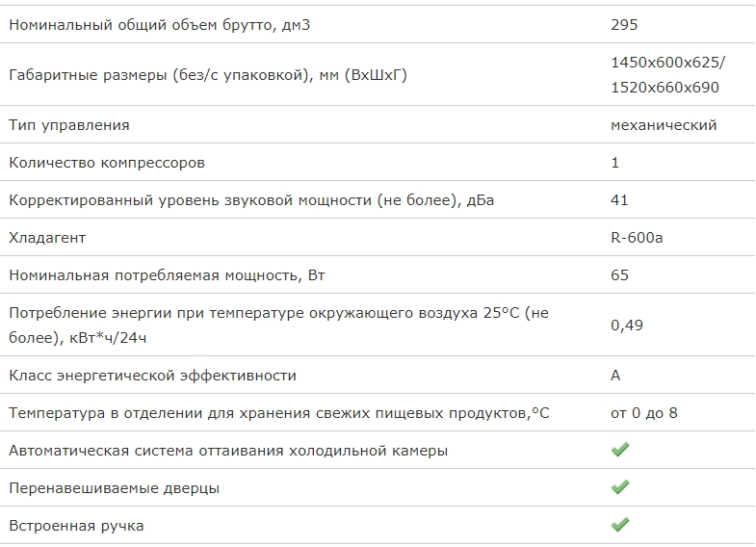756x547 pixels.
Task: Select the noise level value 41
Action: point(619,200)
